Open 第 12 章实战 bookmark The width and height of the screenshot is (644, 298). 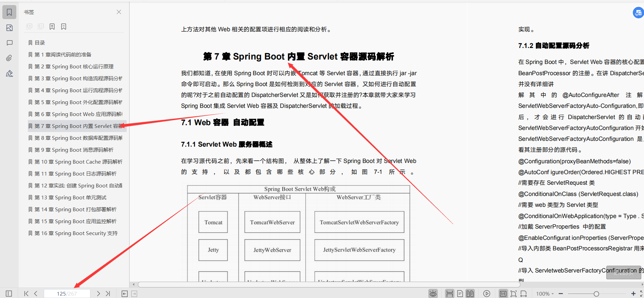(x=78, y=185)
